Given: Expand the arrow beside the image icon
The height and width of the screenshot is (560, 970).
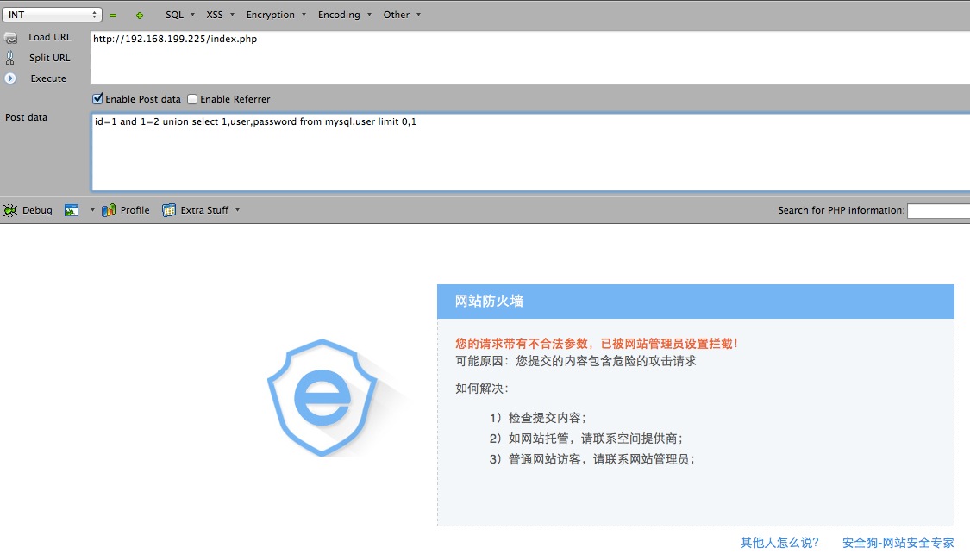Looking at the screenshot, I should tap(92, 210).
